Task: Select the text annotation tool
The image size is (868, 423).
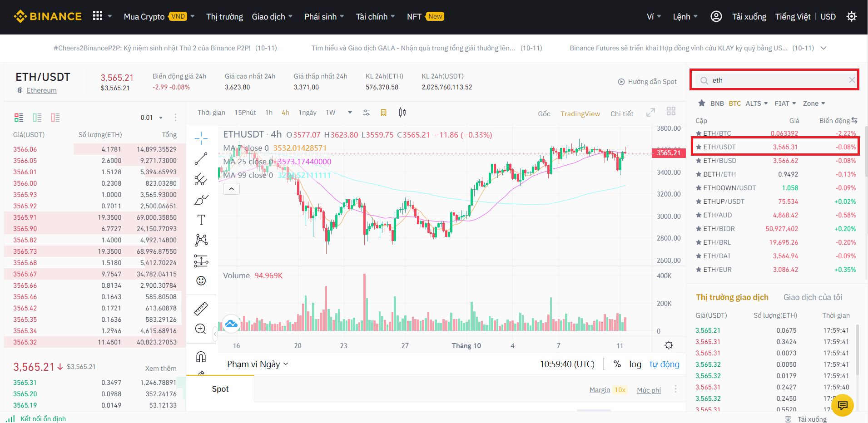Action: click(201, 220)
